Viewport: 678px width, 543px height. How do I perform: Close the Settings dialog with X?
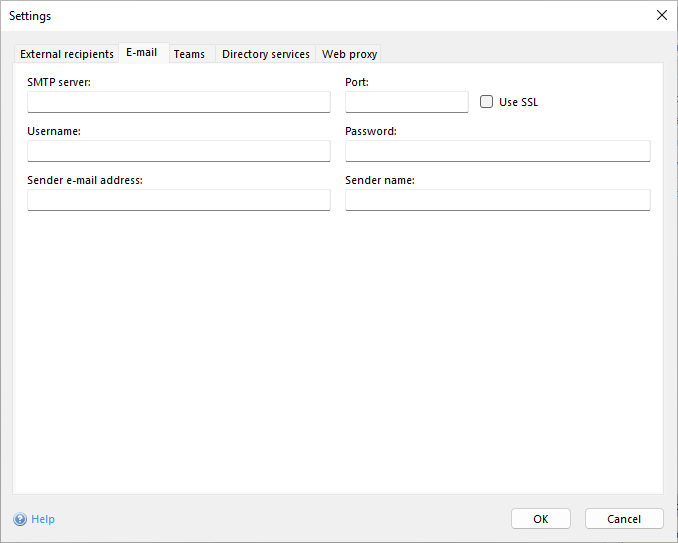tap(661, 15)
